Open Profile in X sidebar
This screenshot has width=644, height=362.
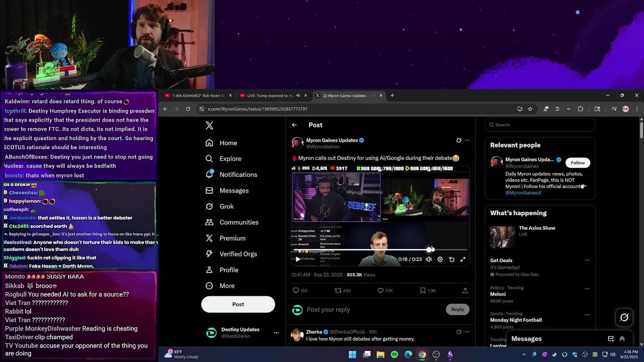(222, 270)
